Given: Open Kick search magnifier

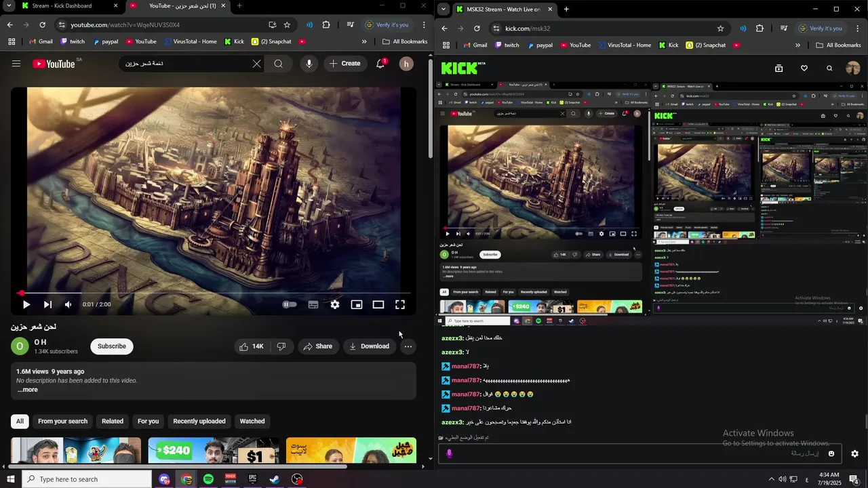Looking at the screenshot, I should (829, 68).
